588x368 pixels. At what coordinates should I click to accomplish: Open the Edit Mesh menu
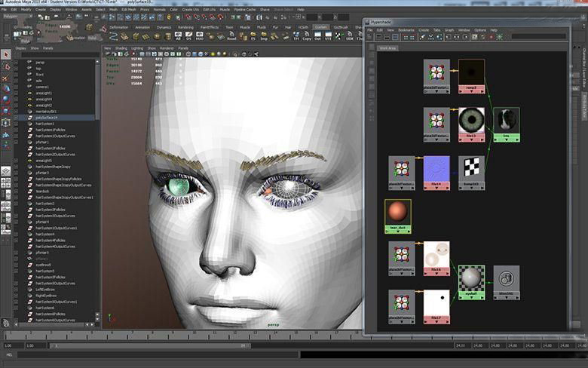pyautogui.click(x=129, y=9)
